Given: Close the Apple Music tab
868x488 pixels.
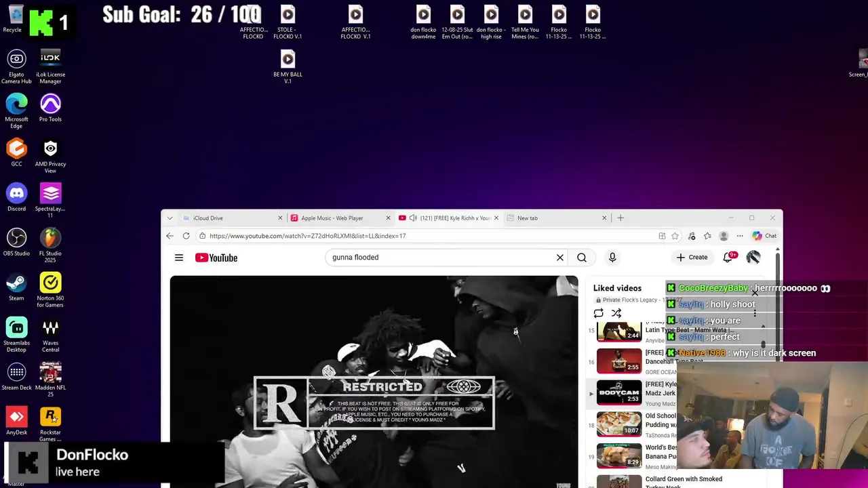Looking at the screenshot, I should (388, 218).
